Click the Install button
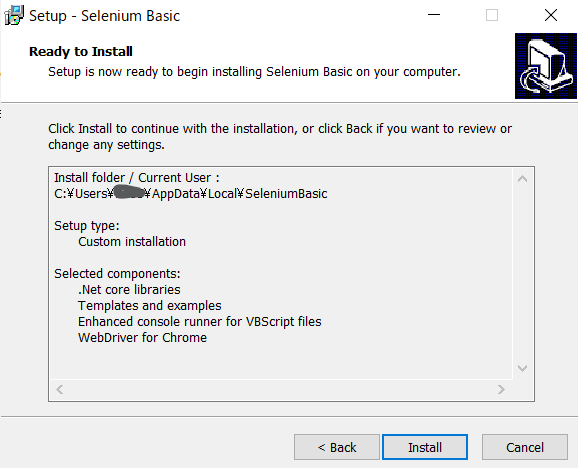 click(x=425, y=447)
